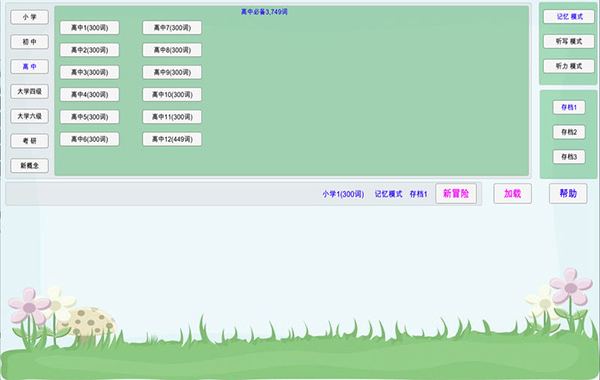This screenshot has width=600, height=380.
Task: Select save slot 存档3
Action: tap(569, 157)
